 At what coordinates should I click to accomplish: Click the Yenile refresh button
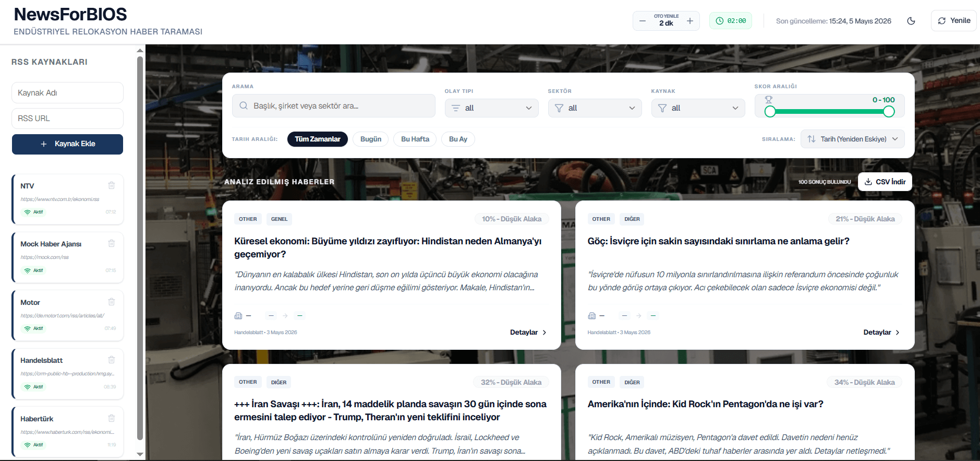(x=954, y=21)
